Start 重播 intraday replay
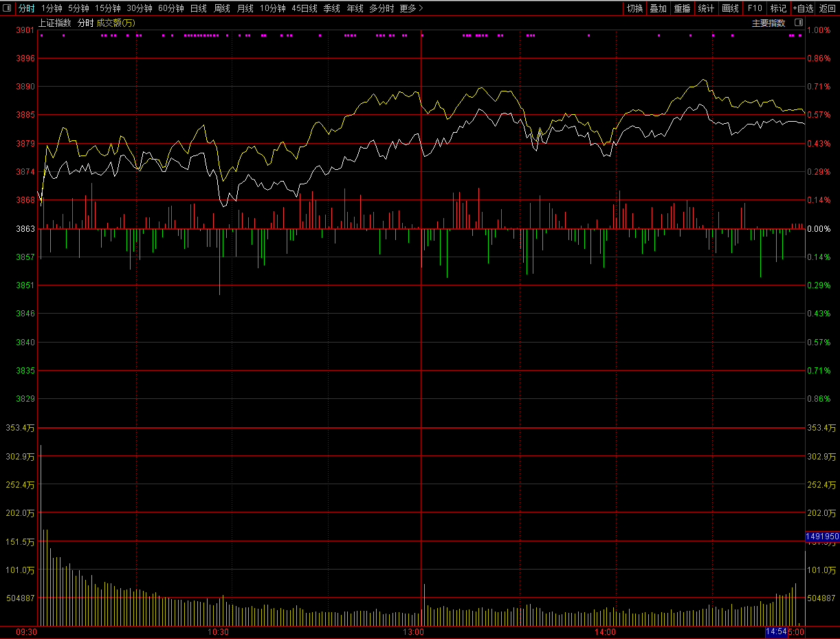The height and width of the screenshot is (639, 840). click(x=682, y=8)
